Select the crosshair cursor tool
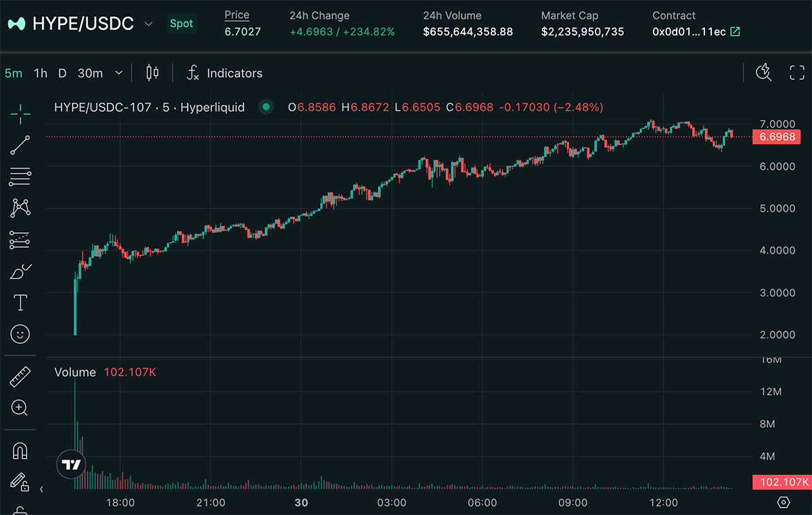 [20, 114]
